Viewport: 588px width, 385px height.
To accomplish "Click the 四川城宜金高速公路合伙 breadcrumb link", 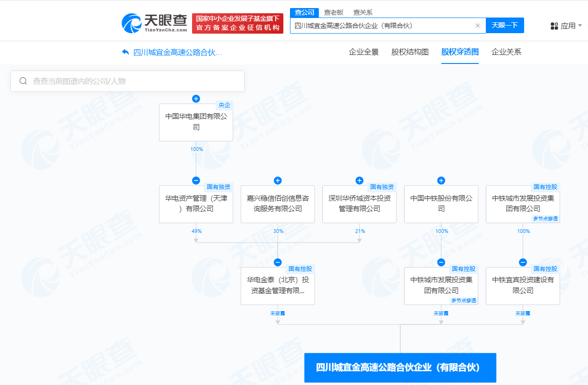I will 178,52.
